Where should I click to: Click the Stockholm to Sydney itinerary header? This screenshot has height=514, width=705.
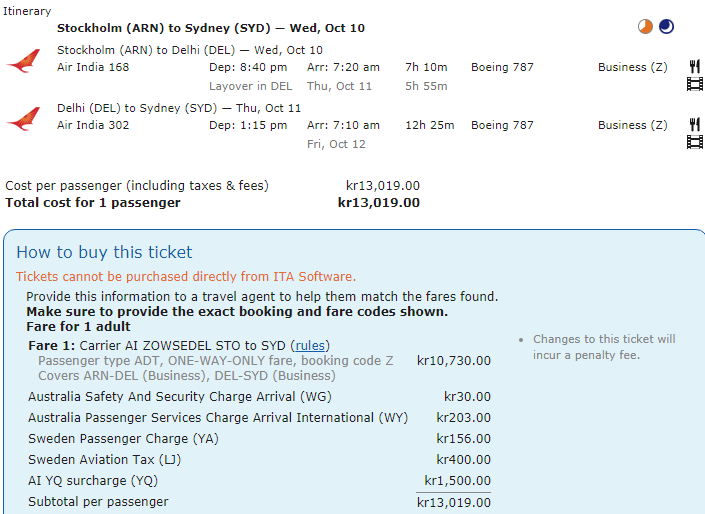click(x=210, y=28)
